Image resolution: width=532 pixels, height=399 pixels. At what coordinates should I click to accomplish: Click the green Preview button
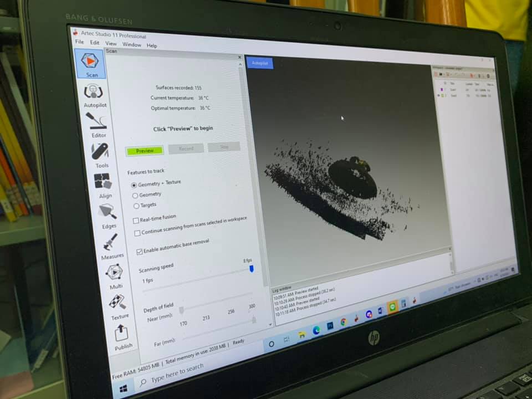coord(145,151)
